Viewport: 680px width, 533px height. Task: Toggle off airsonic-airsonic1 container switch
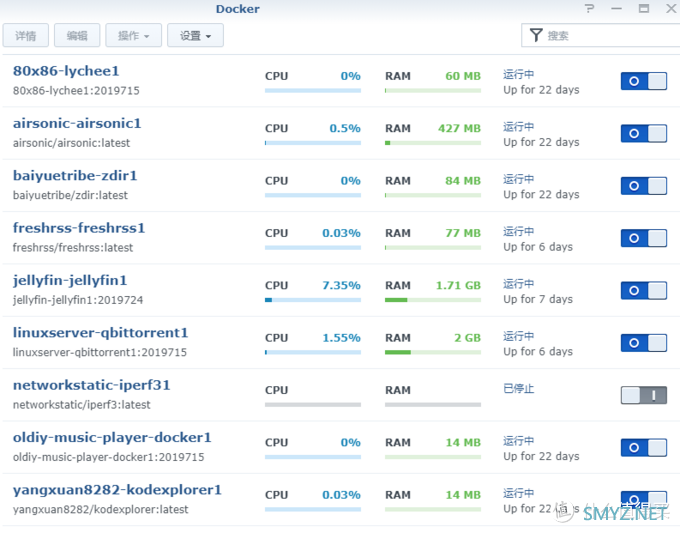pos(644,134)
